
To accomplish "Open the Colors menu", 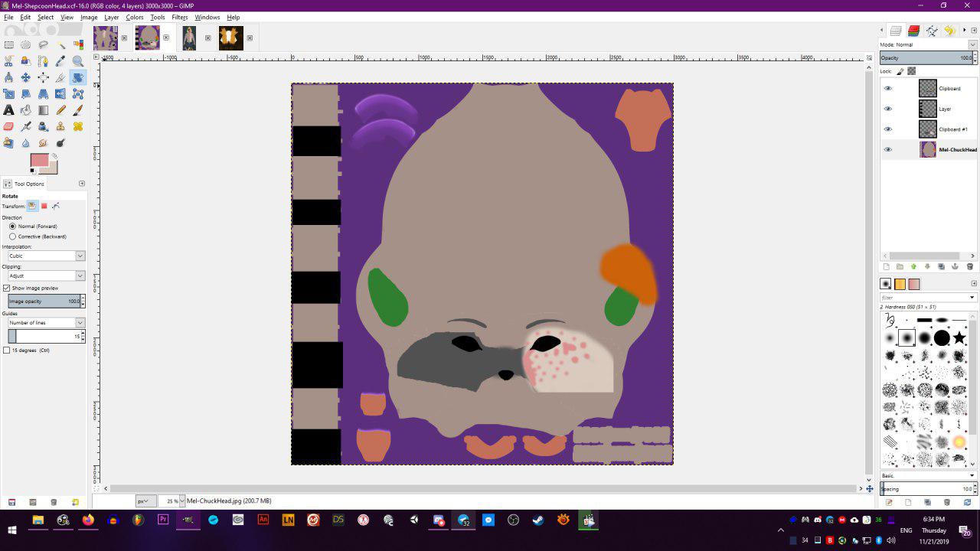I will pos(135,17).
